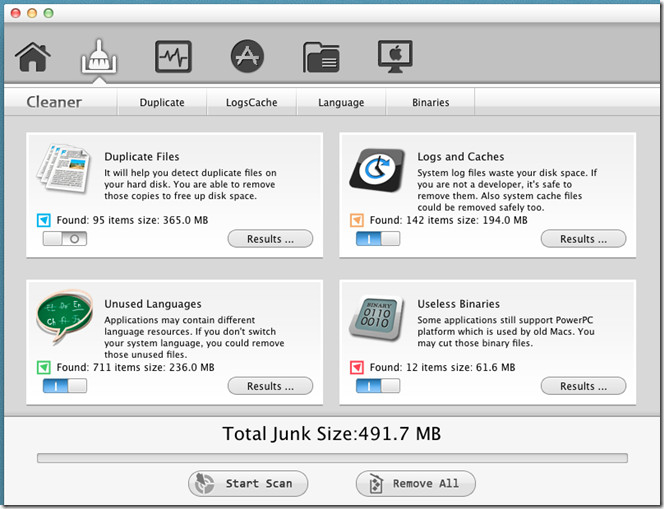This screenshot has height=509, width=664.
Task: Toggle the Duplicate Files switch
Action: click(65, 239)
